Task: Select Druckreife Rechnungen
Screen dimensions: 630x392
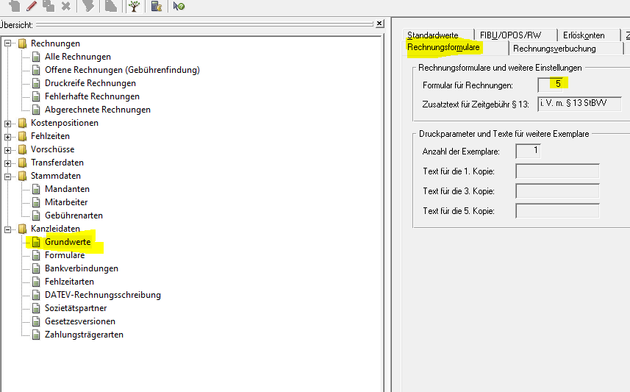Action: click(90, 83)
